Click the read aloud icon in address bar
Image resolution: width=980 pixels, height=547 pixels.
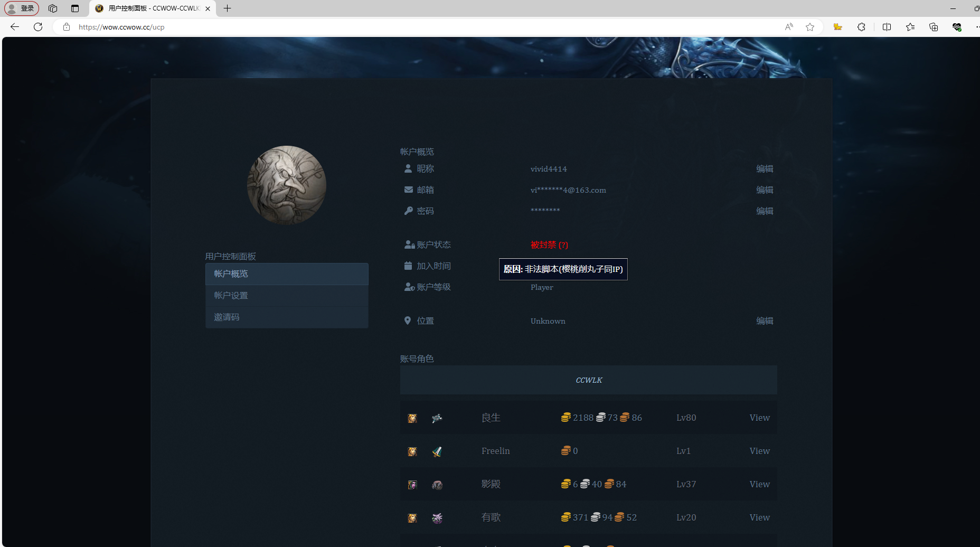click(x=789, y=27)
